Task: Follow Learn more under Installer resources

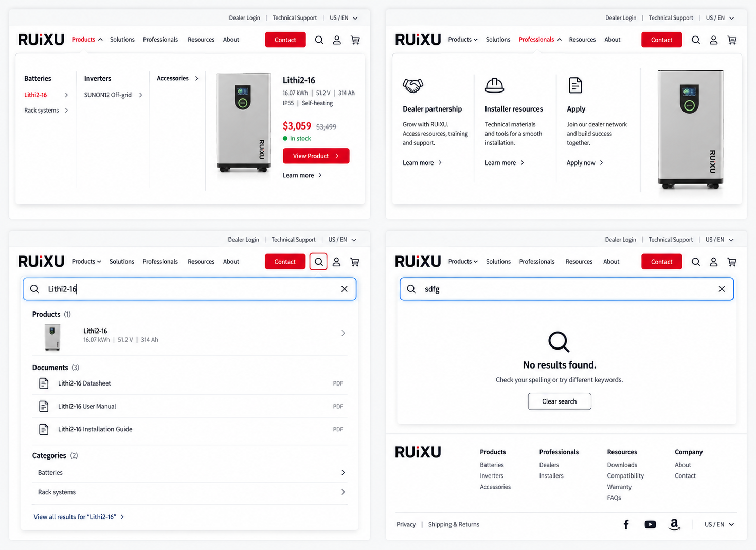Action: (x=505, y=163)
